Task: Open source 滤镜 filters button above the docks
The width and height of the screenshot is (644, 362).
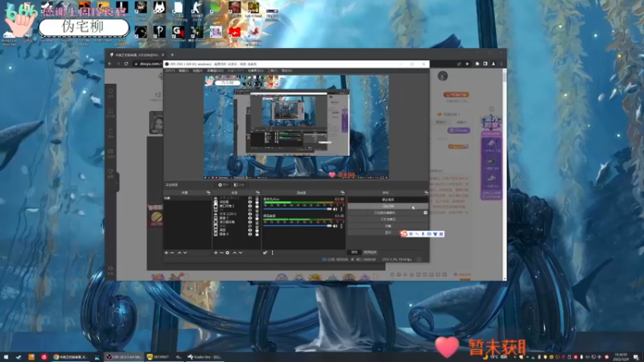Action: pyautogui.click(x=239, y=185)
